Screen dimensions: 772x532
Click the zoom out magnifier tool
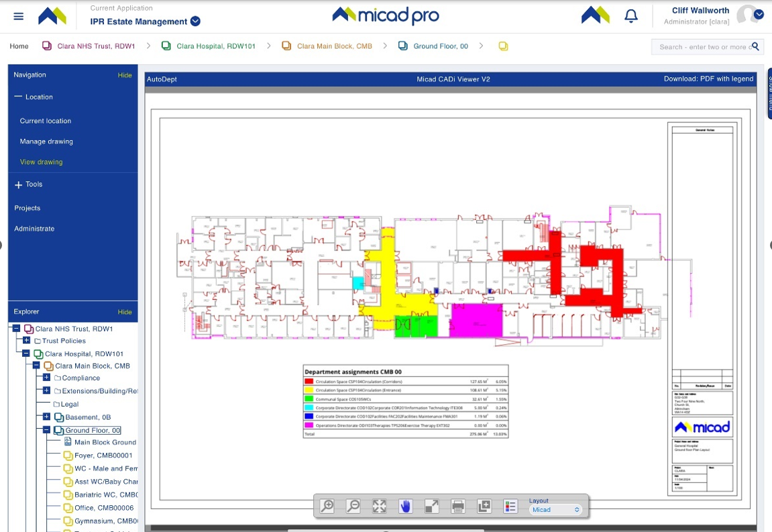click(x=353, y=507)
